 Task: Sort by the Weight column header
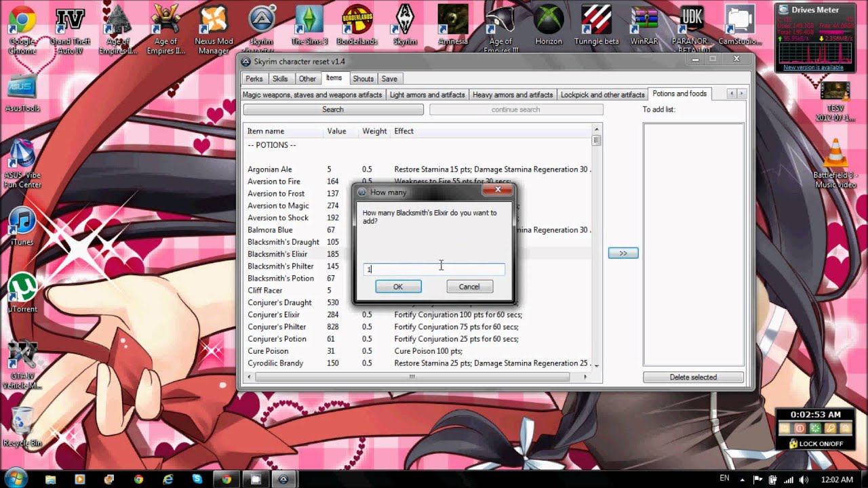[x=376, y=131]
